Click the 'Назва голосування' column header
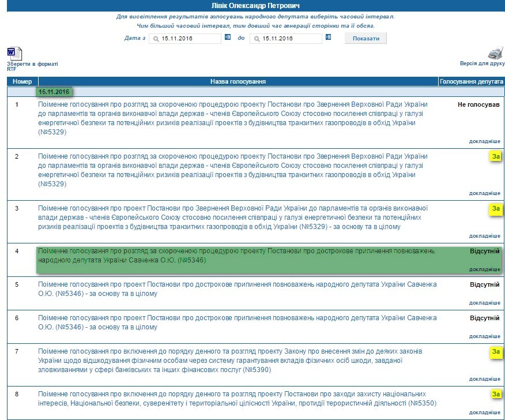The image size is (505, 420). 238,82
